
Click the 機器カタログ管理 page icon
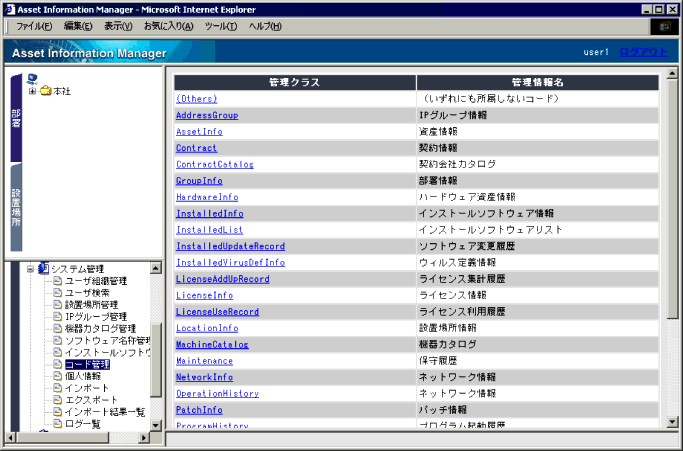57,328
